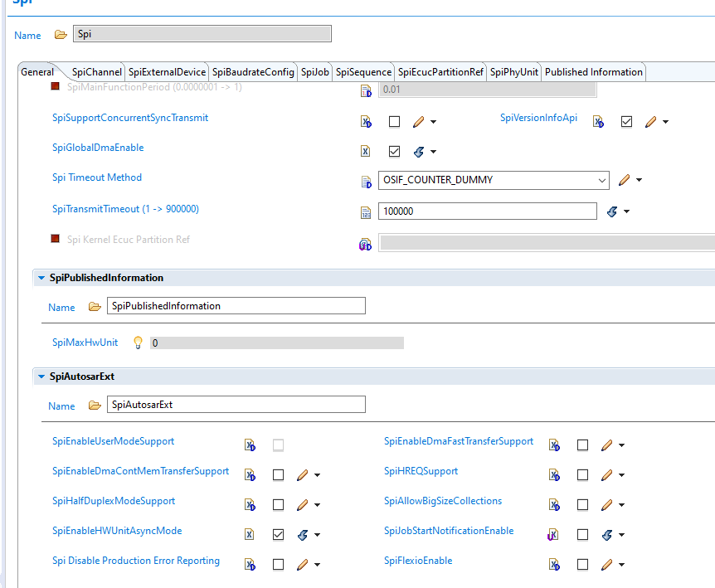Click the lightbulb icon next to SpiMaxHwUnit
Viewport: 715px width, 588px height.
pos(138,343)
